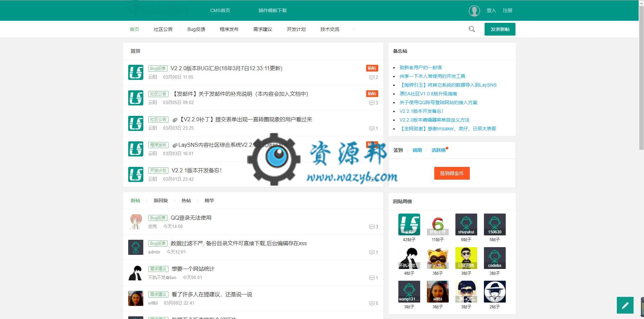This screenshot has width=644, height=319.
Task: Click admin's avatar beside 数据过滤不严 post
Action: point(136,247)
